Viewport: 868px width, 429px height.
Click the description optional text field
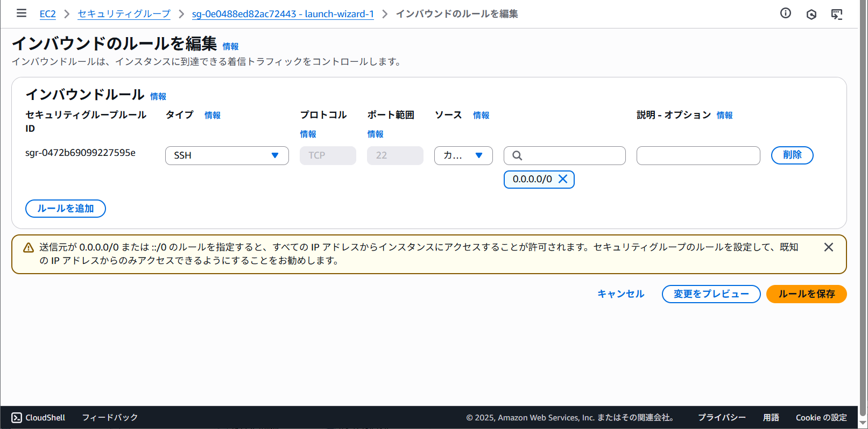pyautogui.click(x=698, y=155)
